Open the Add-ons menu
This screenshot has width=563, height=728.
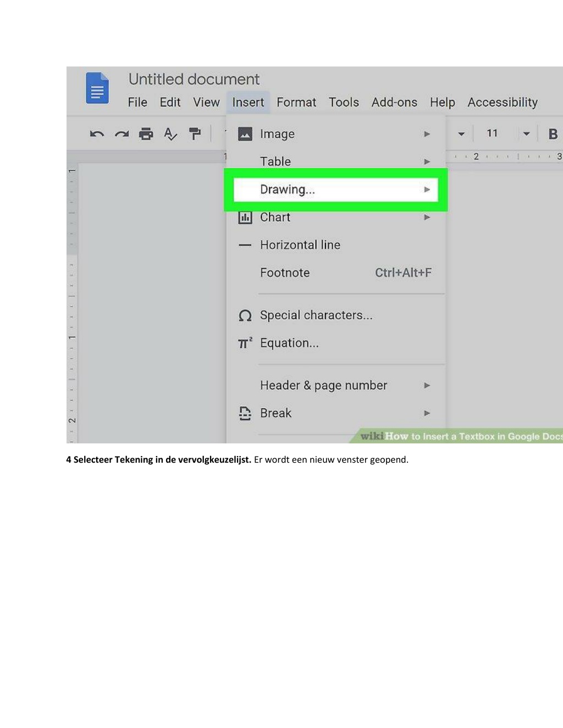394,102
